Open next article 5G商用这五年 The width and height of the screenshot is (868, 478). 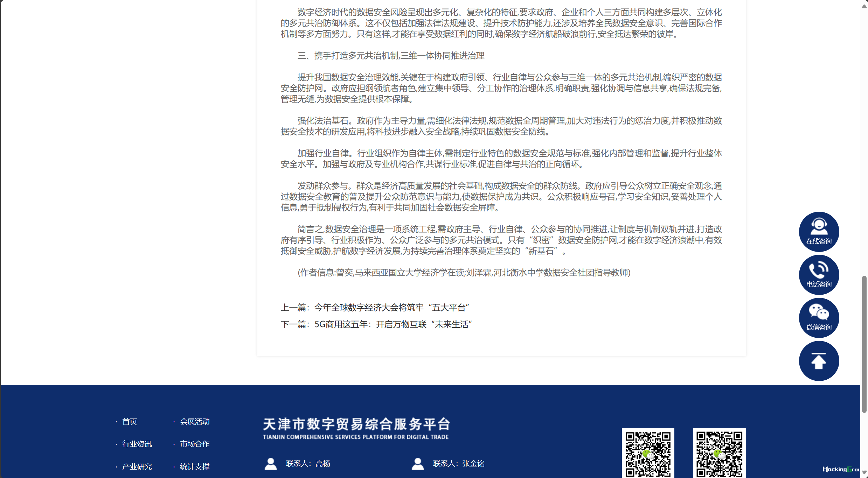393,324
